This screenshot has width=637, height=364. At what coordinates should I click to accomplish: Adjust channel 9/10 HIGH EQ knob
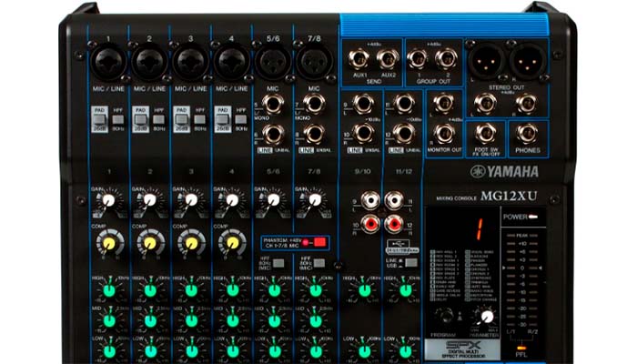click(364, 290)
